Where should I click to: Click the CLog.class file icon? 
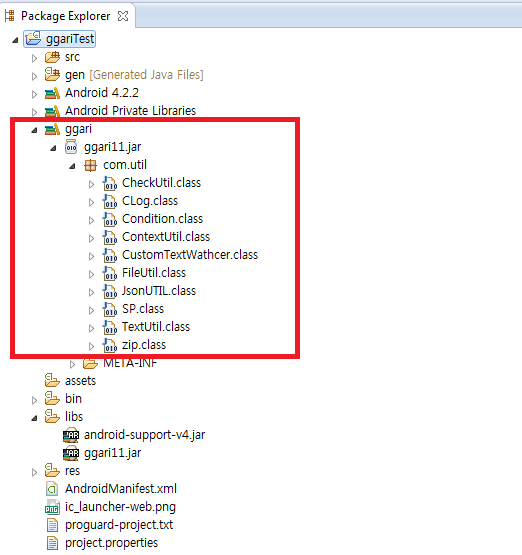[x=110, y=201]
